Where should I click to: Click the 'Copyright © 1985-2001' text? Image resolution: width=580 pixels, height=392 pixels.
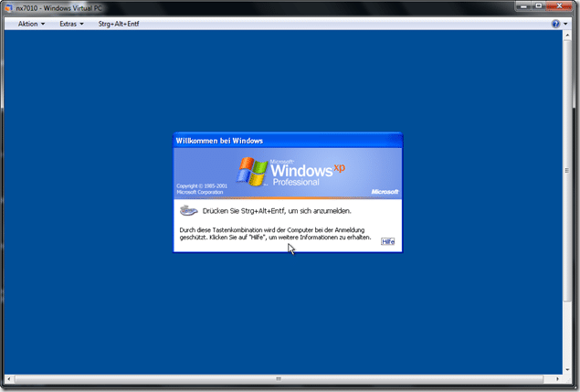click(202, 186)
